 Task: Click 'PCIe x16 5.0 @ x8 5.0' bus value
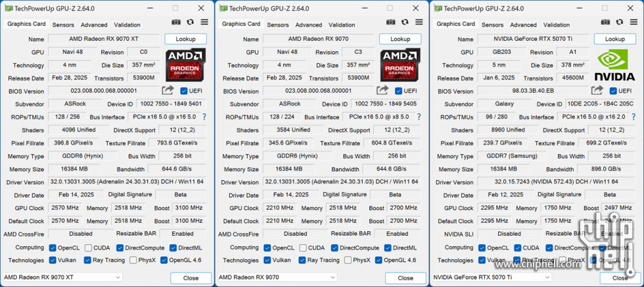pyautogui.click(x=379, y=117)
